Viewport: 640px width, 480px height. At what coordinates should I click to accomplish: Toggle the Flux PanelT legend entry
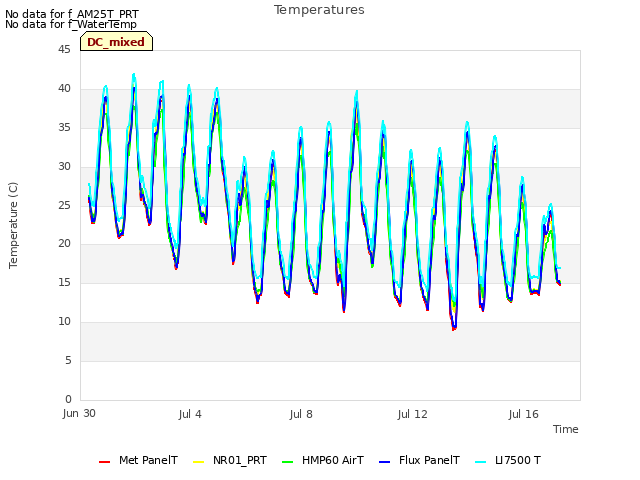tap(420, 460)
